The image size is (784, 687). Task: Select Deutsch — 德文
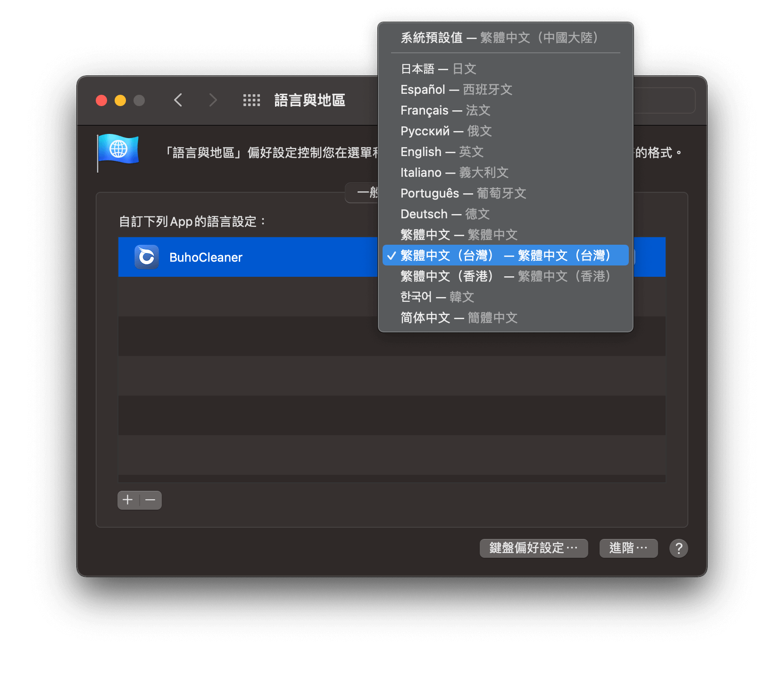pyautogui.click(x=506, y=214)
